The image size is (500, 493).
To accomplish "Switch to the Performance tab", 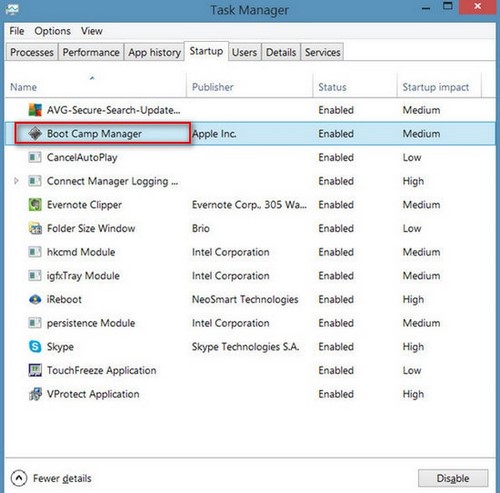I will [91, 52].
